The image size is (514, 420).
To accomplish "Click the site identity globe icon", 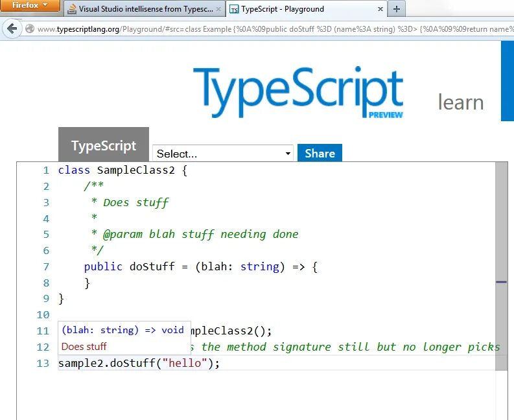I will (30, 29).
